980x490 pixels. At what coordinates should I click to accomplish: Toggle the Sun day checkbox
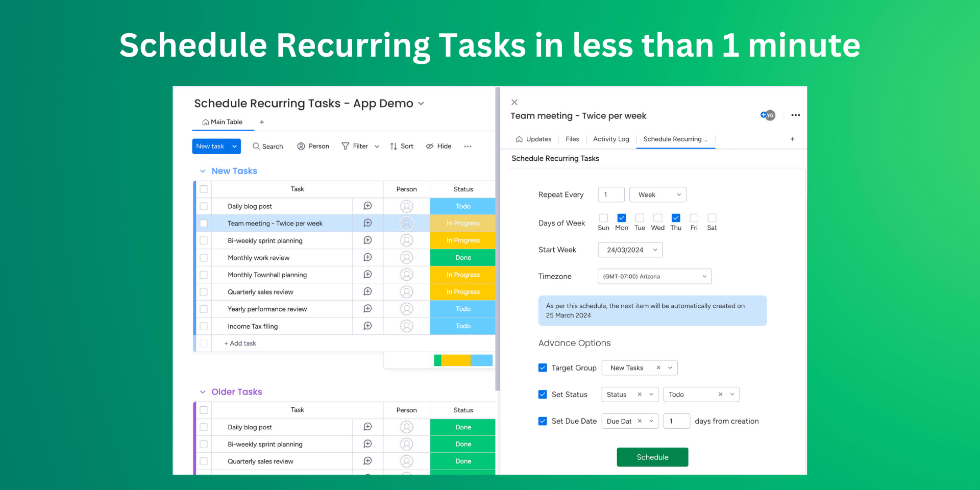[x=603, y=218]
